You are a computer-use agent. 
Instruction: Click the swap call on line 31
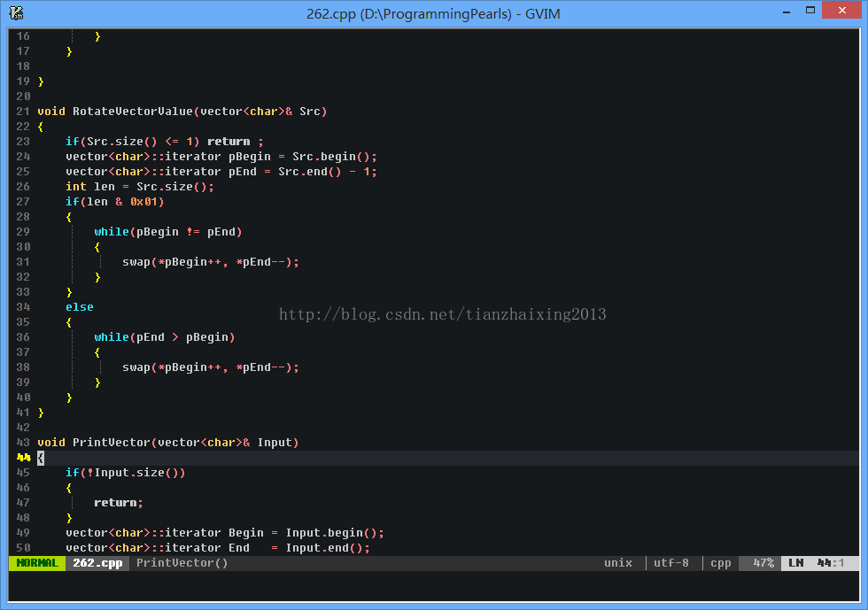[211, 262]
